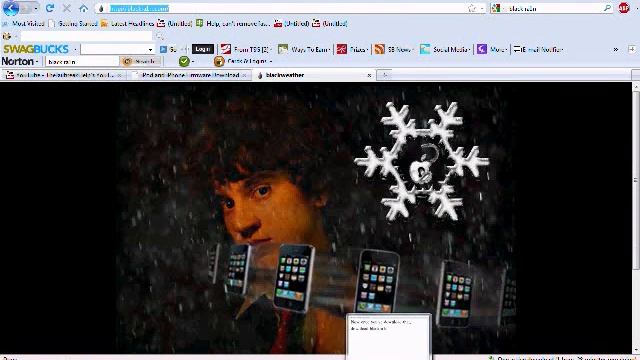The height and width of the screenshot is (360, 640).
Task: Open the Adblock Plus ABP icon
Action: point(624,8)
